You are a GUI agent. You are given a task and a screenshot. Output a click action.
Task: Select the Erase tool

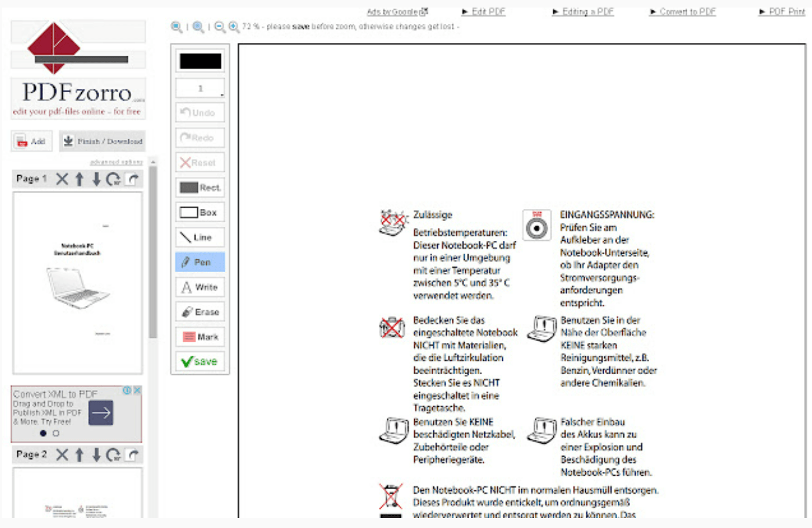pos(200,312)
